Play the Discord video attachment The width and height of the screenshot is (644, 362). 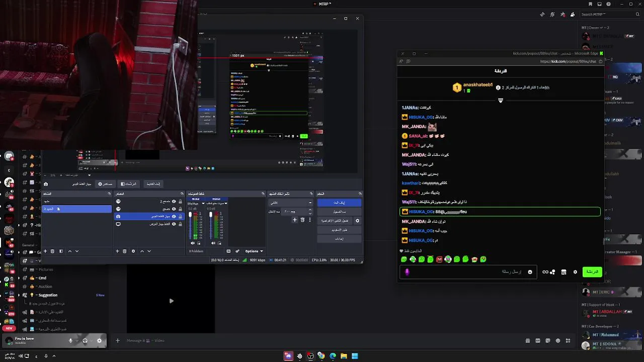pos(171,301)
